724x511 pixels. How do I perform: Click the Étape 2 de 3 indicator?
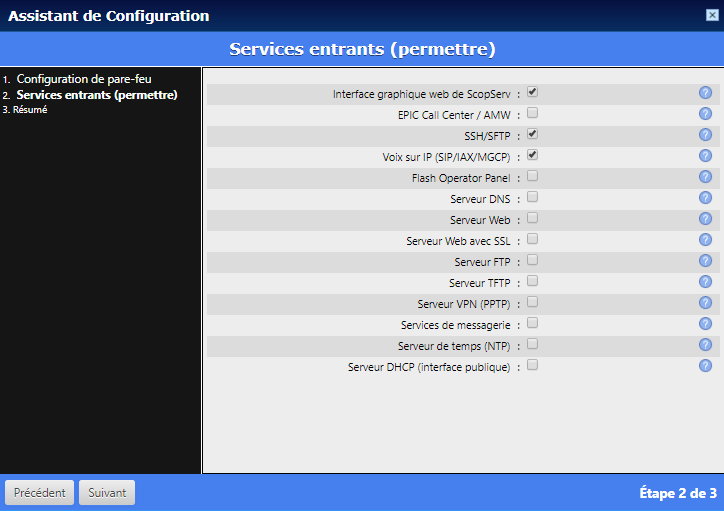(678, 493)
